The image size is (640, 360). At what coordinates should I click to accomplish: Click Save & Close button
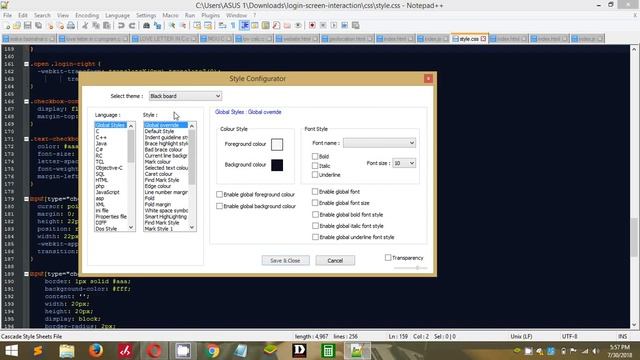285,260
